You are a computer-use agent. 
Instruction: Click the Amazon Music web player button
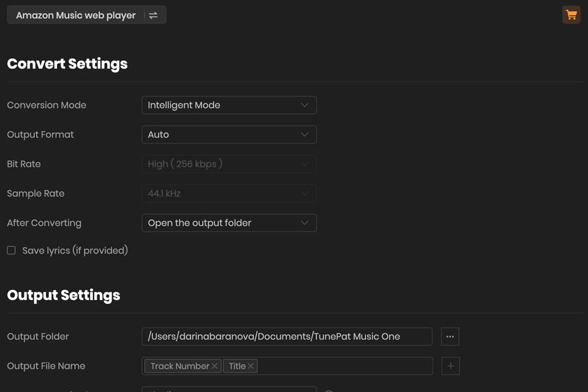75,15
